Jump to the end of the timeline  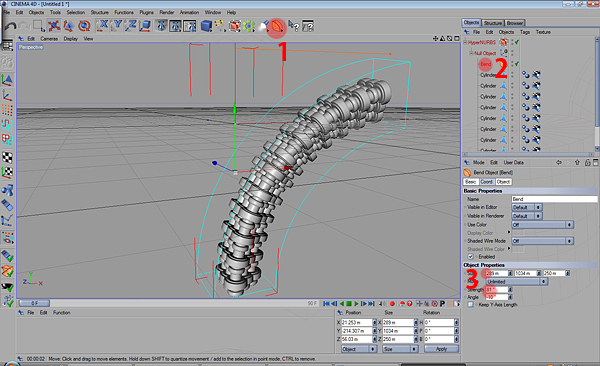pyautogui.click(x=371, y=304)
